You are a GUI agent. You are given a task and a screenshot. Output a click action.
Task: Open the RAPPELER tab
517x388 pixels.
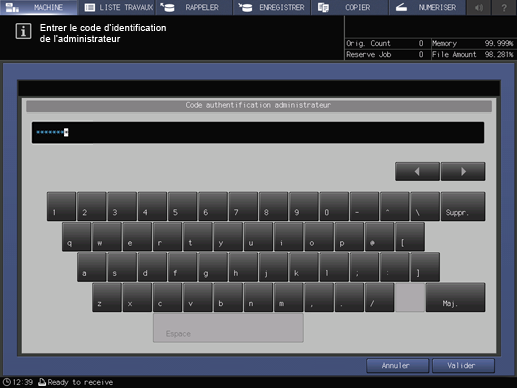(x=194, y=7)
